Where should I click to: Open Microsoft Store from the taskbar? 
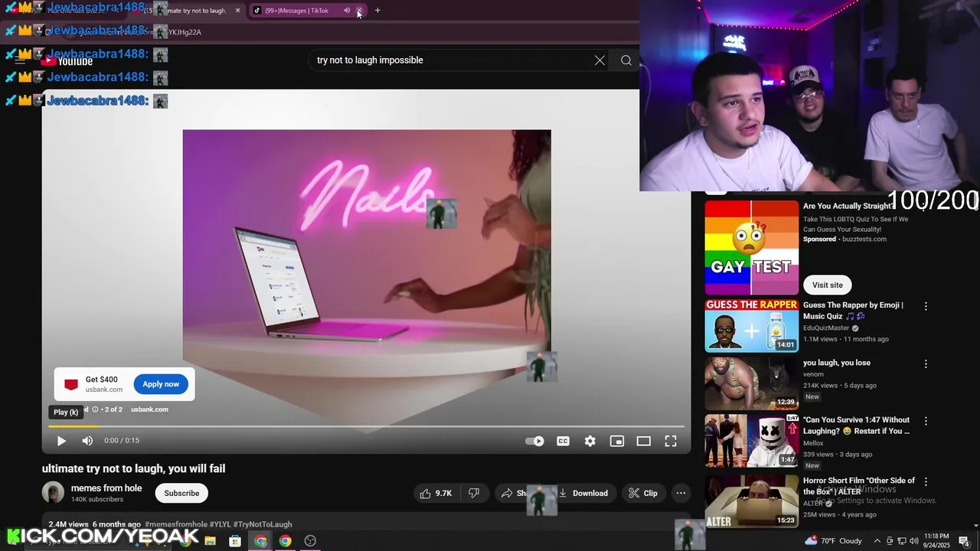235,541
